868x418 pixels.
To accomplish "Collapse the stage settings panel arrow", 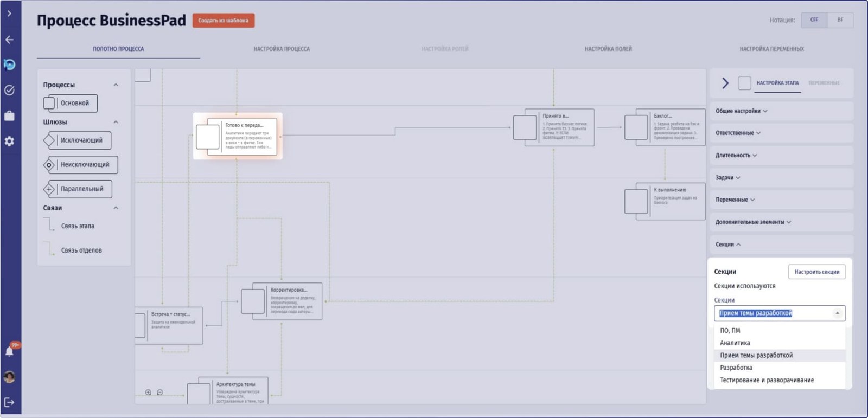I will pyautogui.click(x=725, y=83).
